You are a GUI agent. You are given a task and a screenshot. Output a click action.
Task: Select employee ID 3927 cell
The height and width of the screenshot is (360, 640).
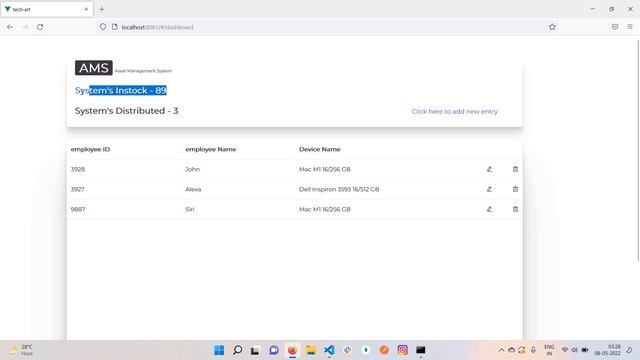(x=78, y=189)
